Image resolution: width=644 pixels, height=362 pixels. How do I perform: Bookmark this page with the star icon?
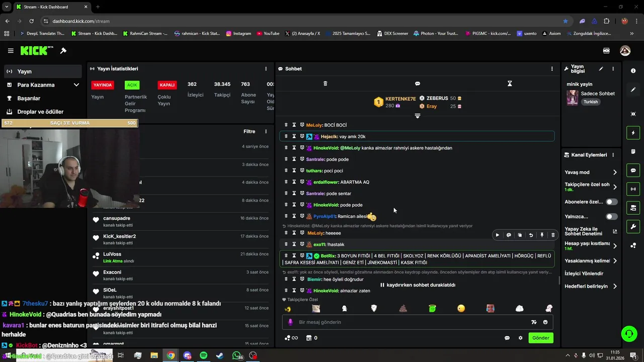566,21
